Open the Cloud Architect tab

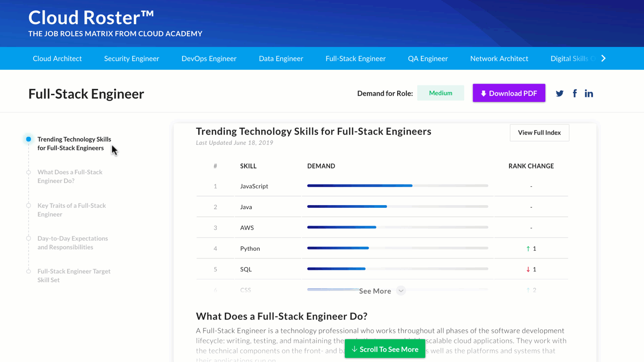point(57,59)
